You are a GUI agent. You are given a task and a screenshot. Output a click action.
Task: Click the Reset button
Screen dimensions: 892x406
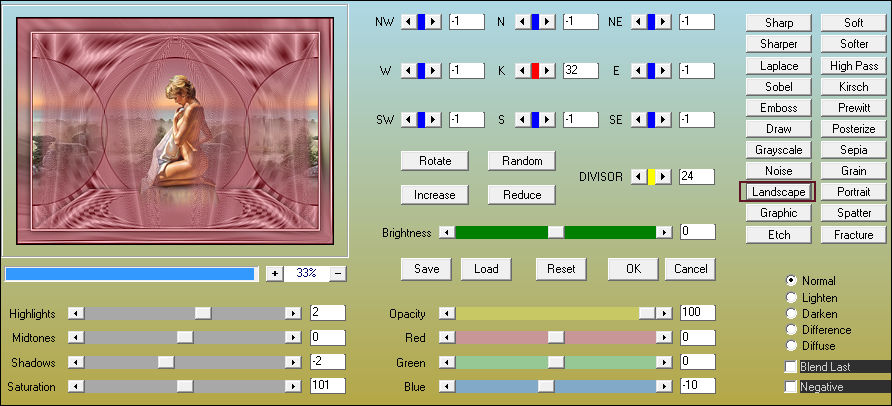point(561,269)
